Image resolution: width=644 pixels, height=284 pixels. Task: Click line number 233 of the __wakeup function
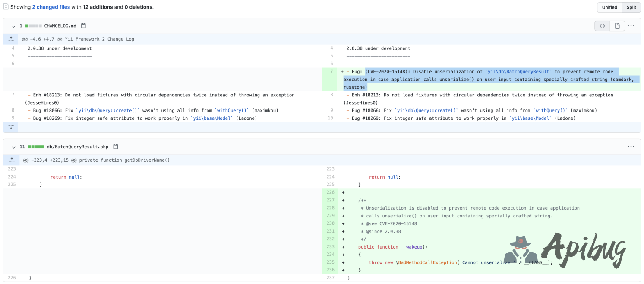coord(331,247)
